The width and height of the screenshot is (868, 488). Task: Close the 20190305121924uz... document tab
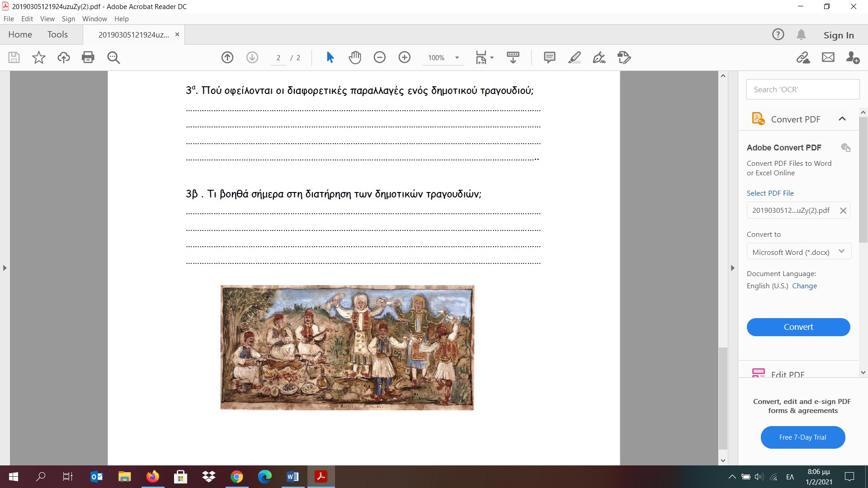point(177,34)
